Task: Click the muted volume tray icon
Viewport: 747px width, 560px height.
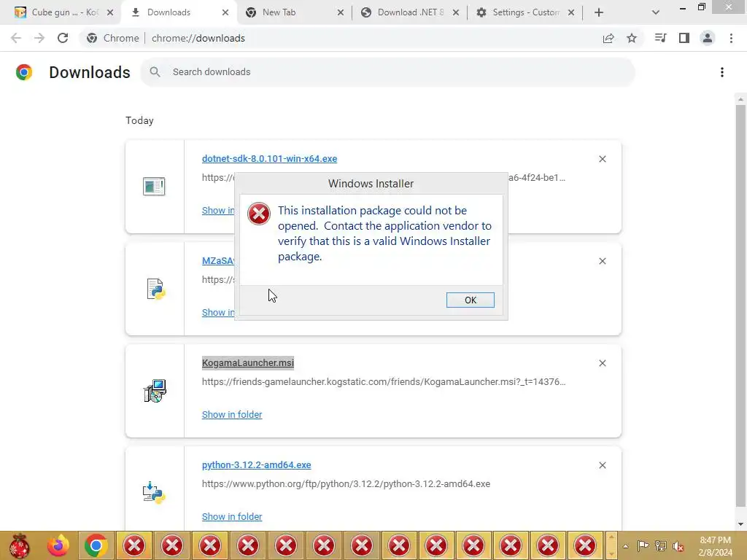Action: [x=678, y=547]
